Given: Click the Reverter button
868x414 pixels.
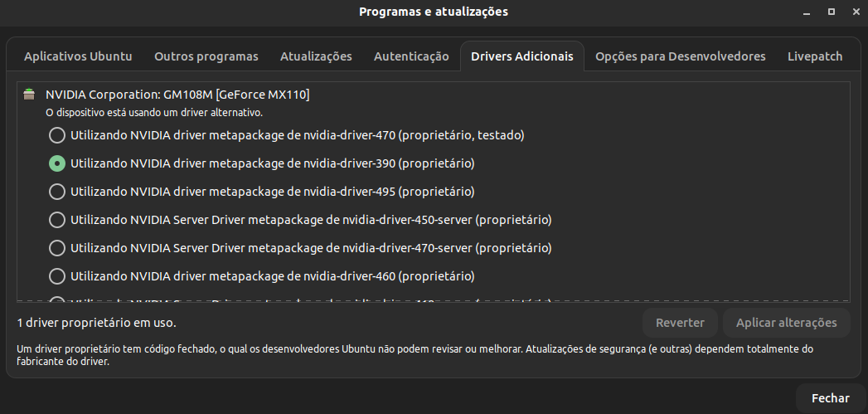Looking at the screenshot, I should [680, 323].
